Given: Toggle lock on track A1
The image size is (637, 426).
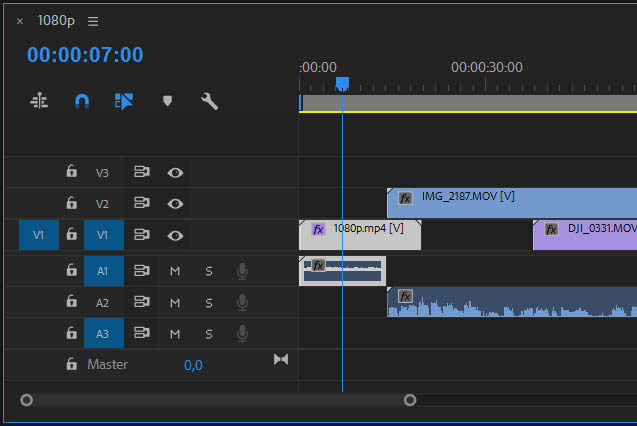Looking at the screenshot, I should click(x=72, y=270).
